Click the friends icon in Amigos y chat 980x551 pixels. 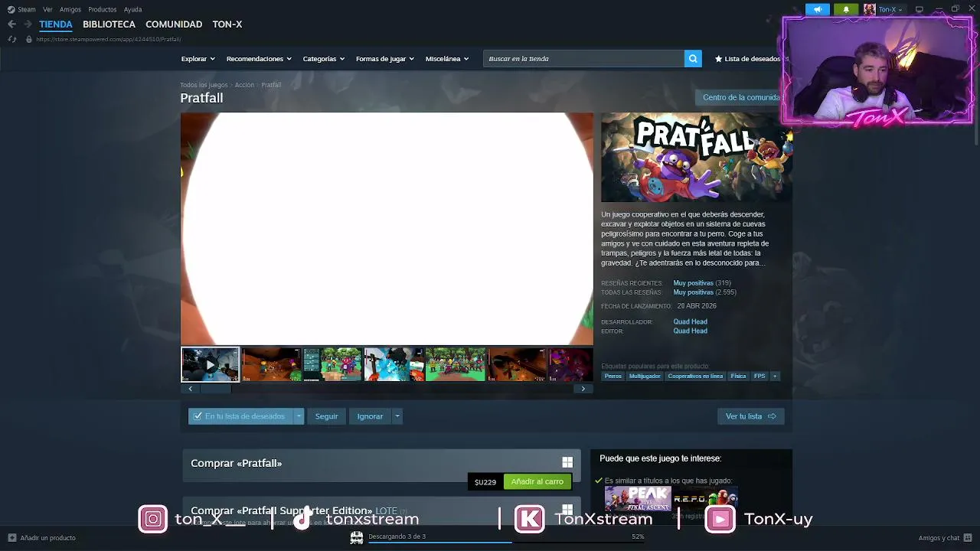point(968,538)
